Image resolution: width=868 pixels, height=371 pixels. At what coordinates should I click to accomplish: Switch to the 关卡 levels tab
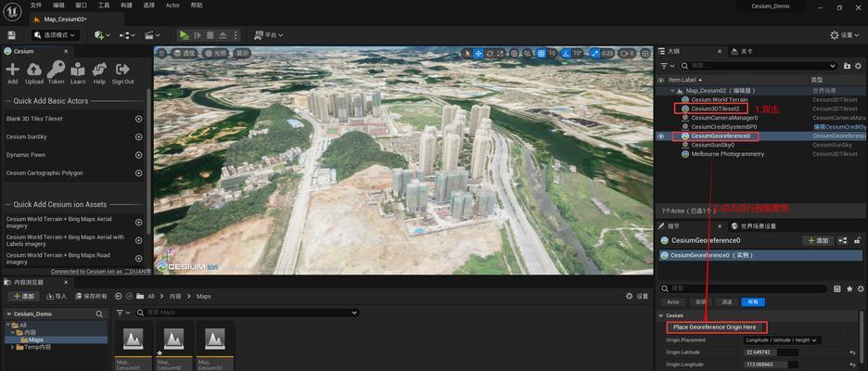pos(741,51)
